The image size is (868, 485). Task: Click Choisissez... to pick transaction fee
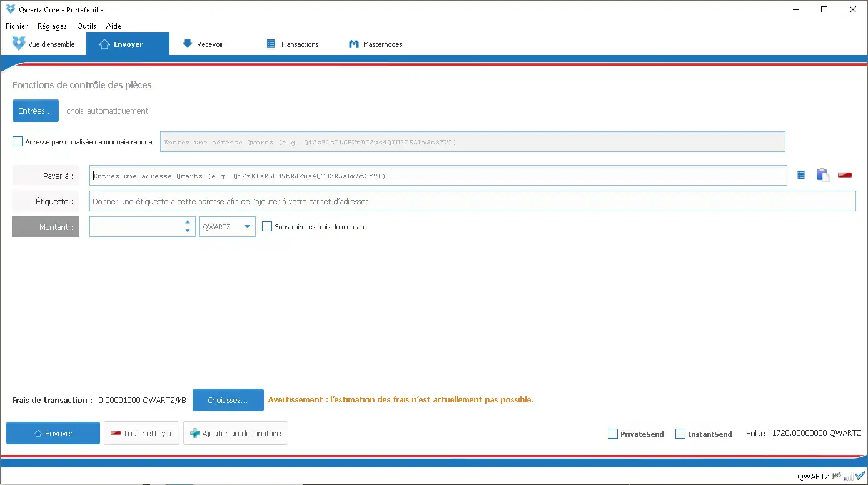(228, 400)
